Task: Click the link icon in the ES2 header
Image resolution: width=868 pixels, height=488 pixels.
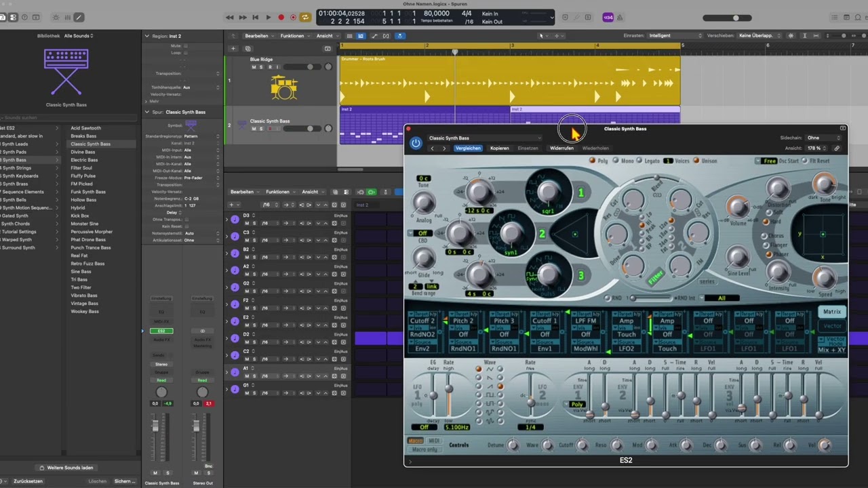Action: 837,148
